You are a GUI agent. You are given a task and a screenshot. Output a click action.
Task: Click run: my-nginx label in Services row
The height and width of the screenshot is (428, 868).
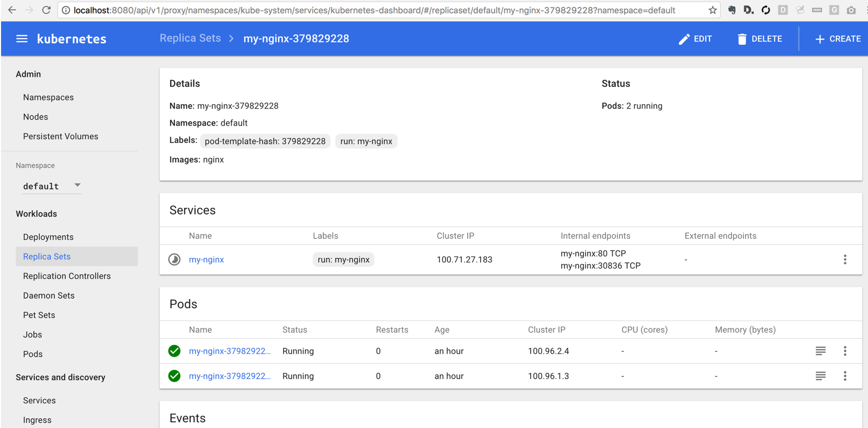(343, 260)
